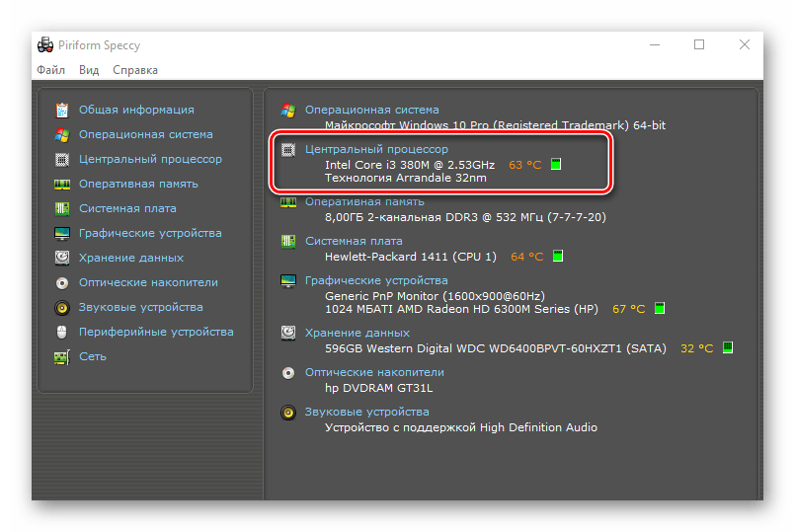Click the AMD Radeon HD 6300M Series line
Image resolution: width=795 pixels, height=532 pixels.
[x=461, y=309]
